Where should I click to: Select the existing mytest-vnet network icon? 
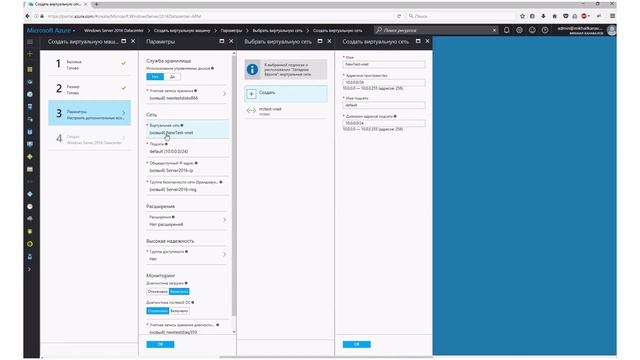pos(251,111)
